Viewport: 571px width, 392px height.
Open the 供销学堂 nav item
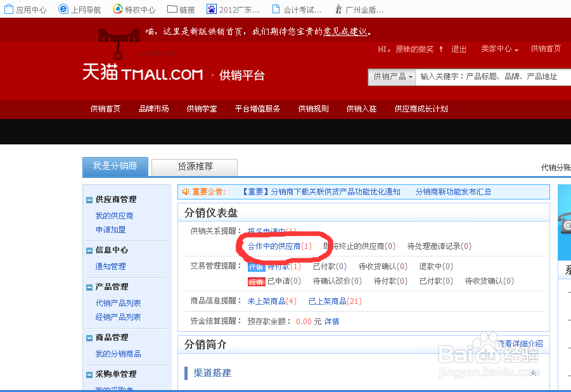(x=202, y=109)
